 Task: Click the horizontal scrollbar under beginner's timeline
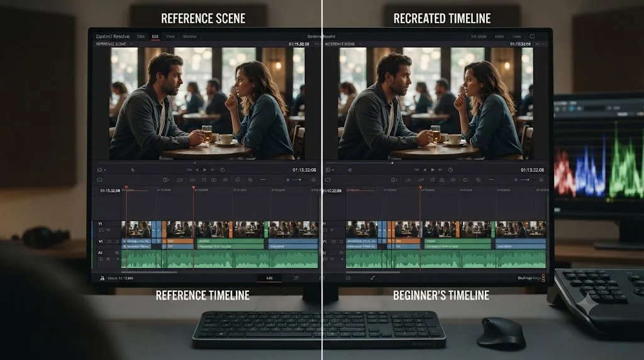click(x=372, y=272)
